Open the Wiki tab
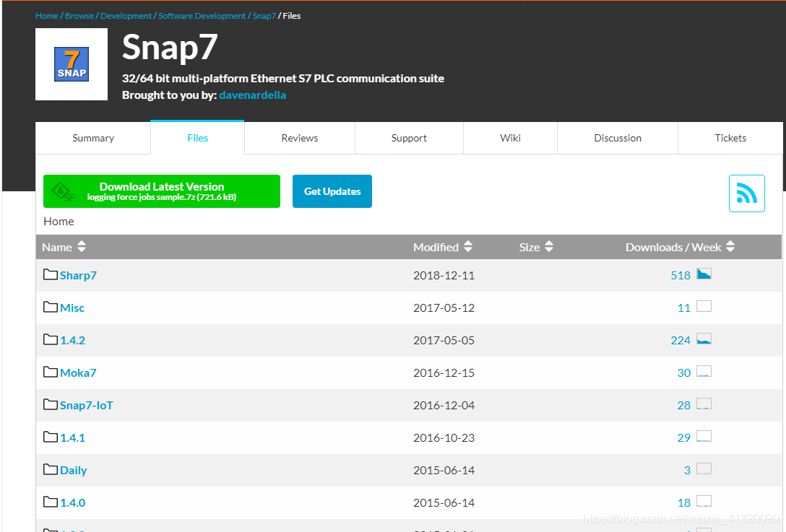 510,139
